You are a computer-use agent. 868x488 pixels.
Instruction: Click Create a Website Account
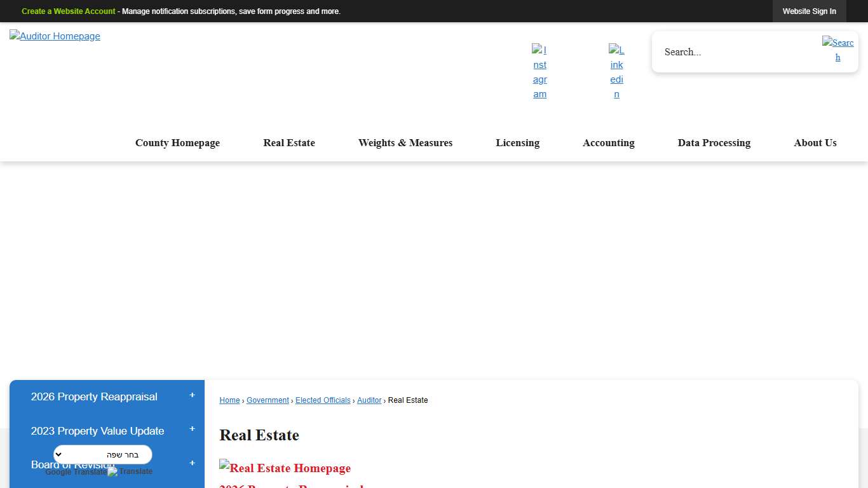(68, 11)
